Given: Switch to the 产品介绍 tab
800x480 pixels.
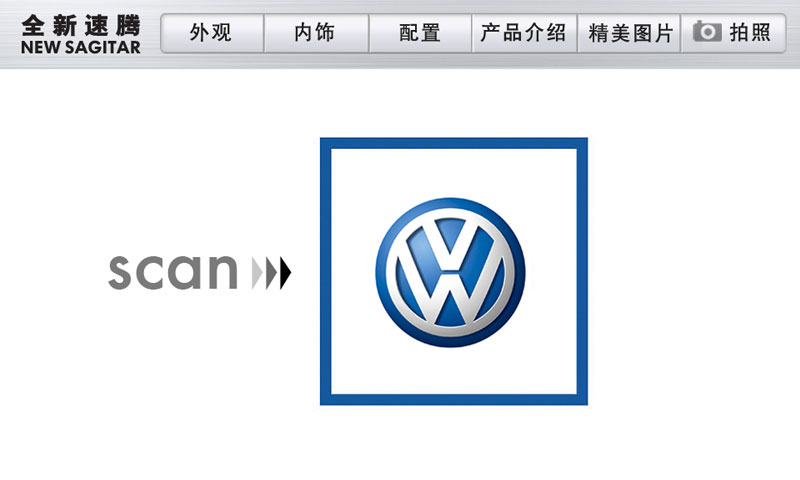Looking at the screenshot, I should pos(524,33).
